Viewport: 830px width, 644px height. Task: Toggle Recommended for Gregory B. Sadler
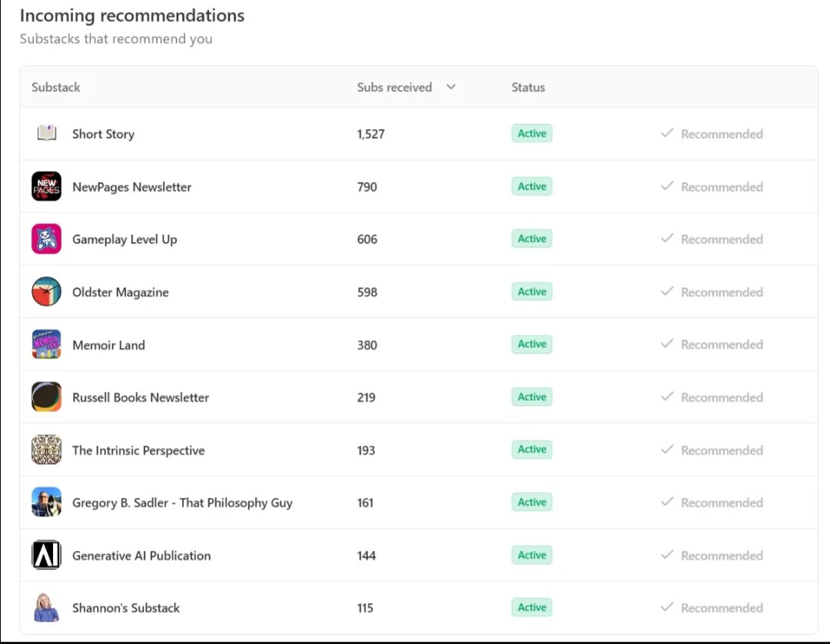click(712, 503)
